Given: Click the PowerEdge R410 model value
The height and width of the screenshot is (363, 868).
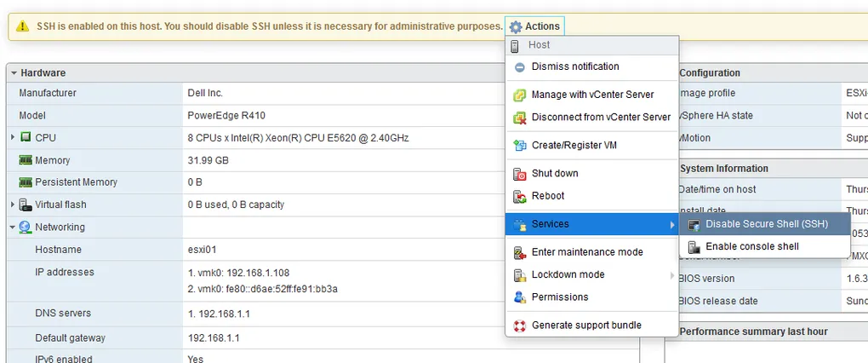Looking at the screenshot, I should pyautogui.click(x=226, y=115).
